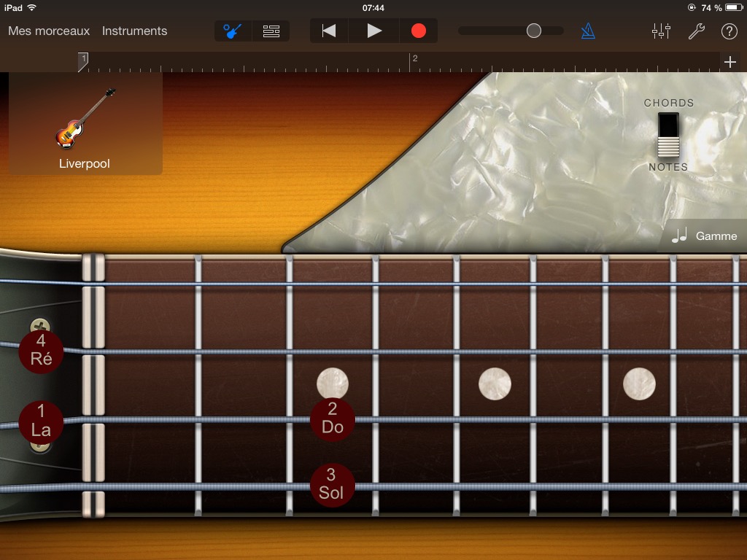Image resolution: width=747 pixels, height=560 pixels.
Task: Adjust the master volume slider knob
Action: 533,31
